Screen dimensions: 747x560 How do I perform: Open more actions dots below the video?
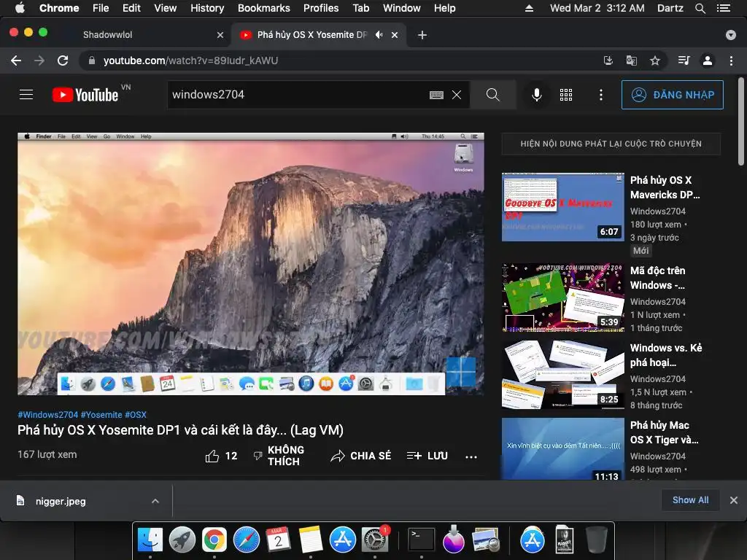[471, 456]
